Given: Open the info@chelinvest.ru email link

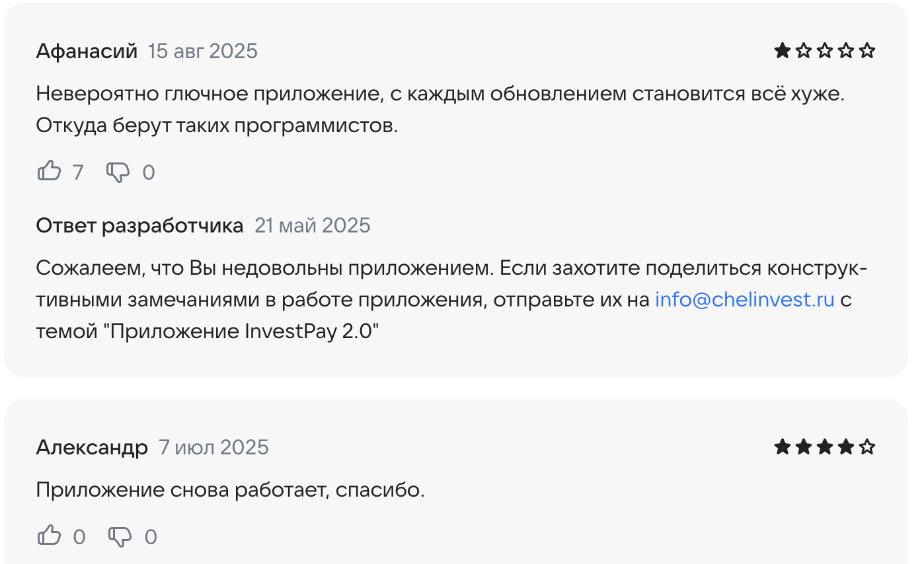Looking at the screenshot, I should 745,299.
